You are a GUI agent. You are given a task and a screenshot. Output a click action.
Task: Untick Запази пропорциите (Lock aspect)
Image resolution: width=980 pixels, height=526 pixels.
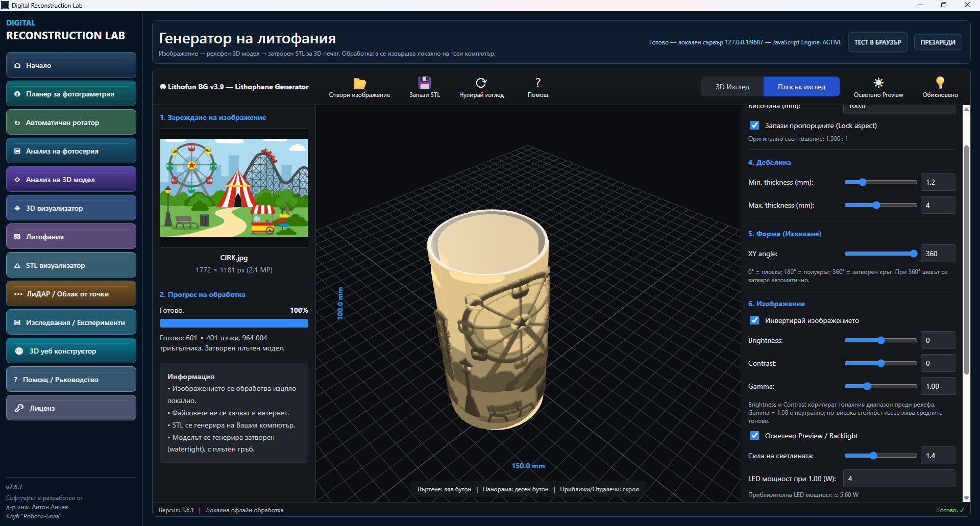click(754, 126)
